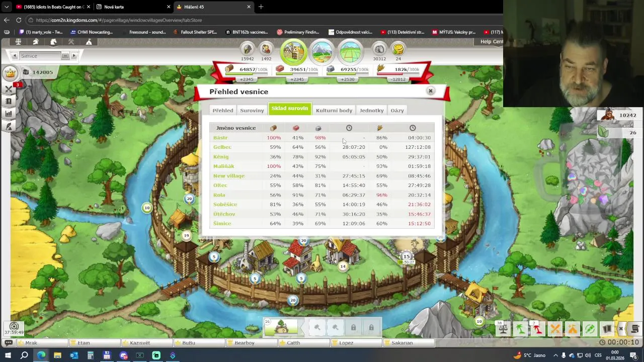
Task: Open the Help Center link
Action: 491,42
